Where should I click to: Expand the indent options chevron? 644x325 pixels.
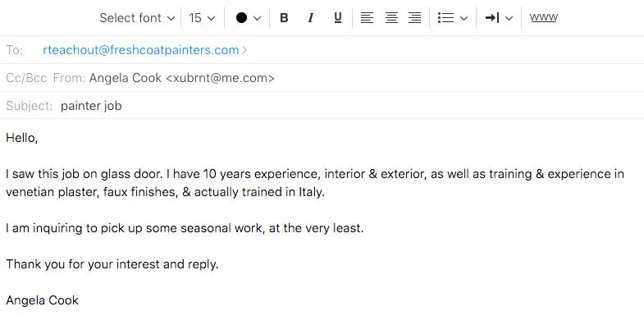pyautogui.click(x=509, y=18)
